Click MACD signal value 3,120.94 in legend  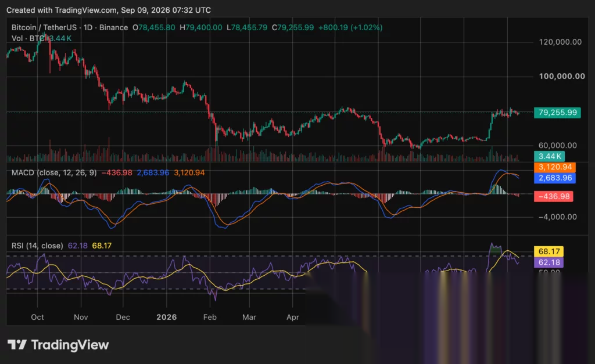pyautogui.click(x=189, y=173)
